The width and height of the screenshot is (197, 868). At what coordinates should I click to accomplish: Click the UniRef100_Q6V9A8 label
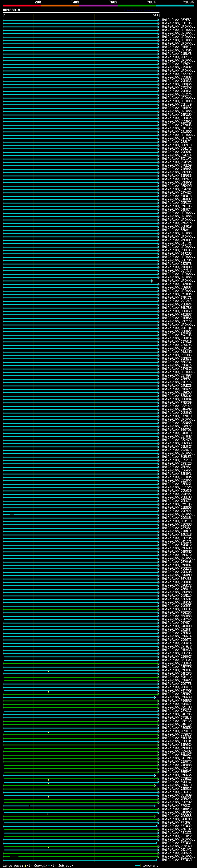point(177,562)
